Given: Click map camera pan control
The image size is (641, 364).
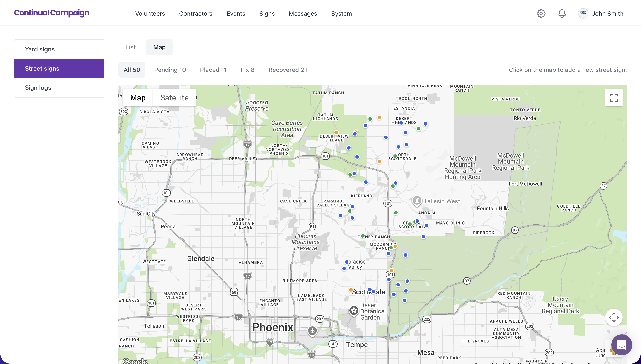Looking at the screenshot, I should pyautogui.click(x=614, y=317).
